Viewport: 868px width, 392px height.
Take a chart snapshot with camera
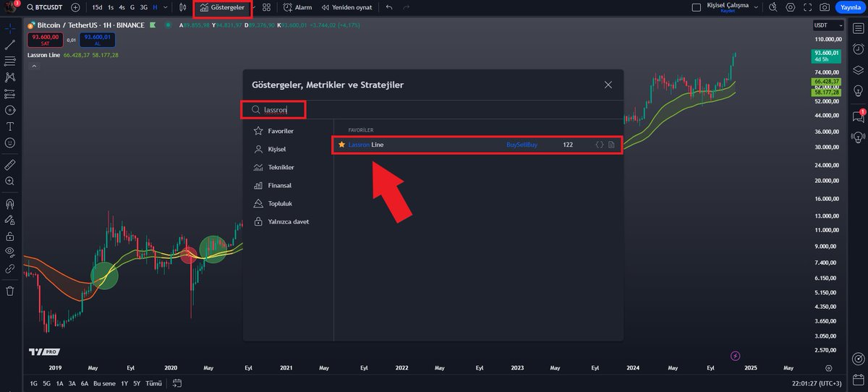(x=825, y=7)
